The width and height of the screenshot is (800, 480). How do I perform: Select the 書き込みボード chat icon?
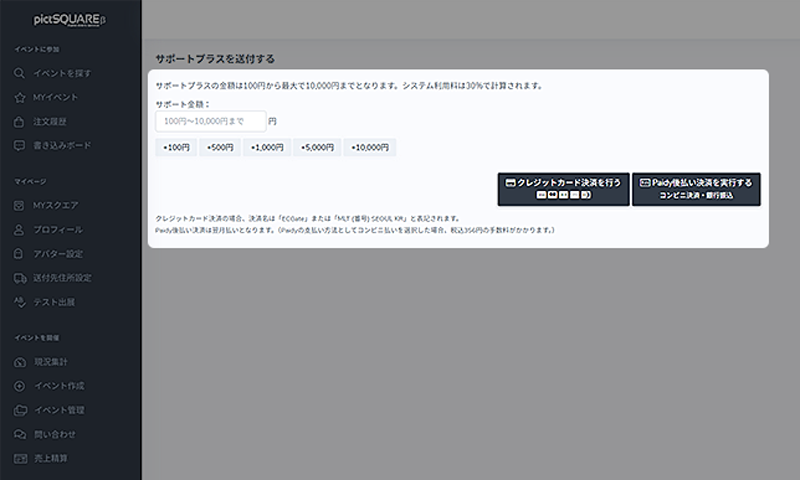pos(20,146)
